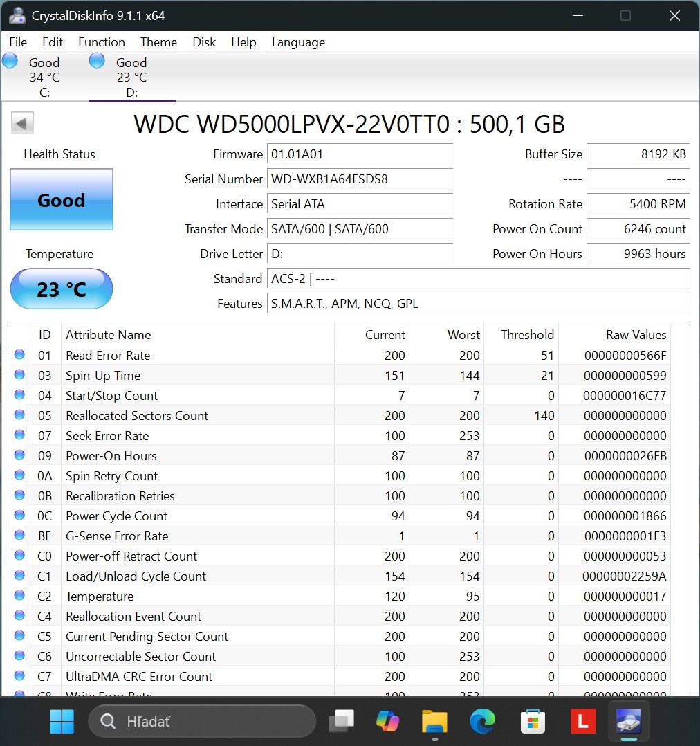Click status dot for Current Pending Sector Count
The width and height of the screenshot is (700, 746).
coord(19,635)
